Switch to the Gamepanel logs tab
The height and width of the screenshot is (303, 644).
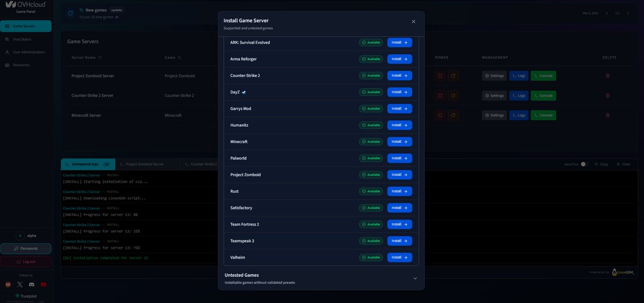pos(87,164)
